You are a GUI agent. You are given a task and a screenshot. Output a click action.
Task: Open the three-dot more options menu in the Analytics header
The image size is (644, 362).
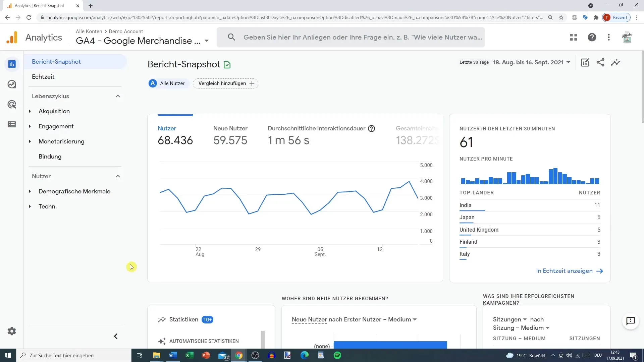coord(609,37)
